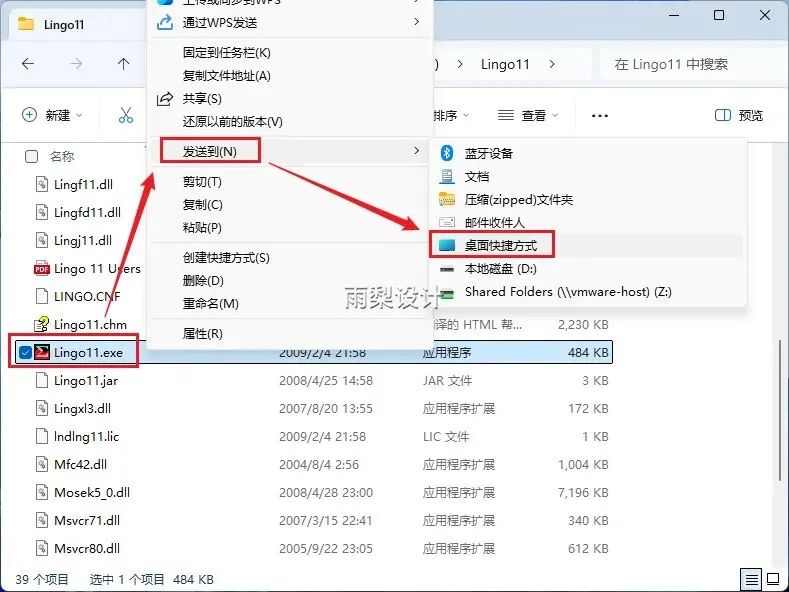This screenshot has width=789, height=592.
Task: Switch to details view icon in status bar
Action: [751, 579]
